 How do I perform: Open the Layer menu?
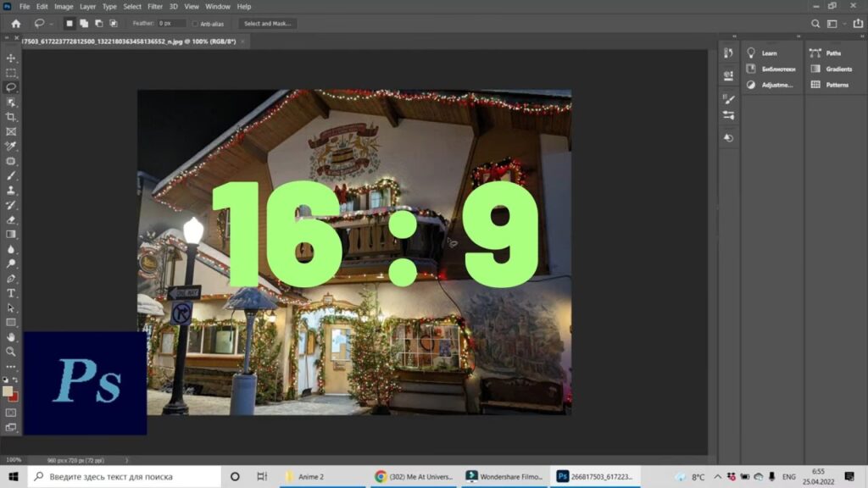coord(87,7)
